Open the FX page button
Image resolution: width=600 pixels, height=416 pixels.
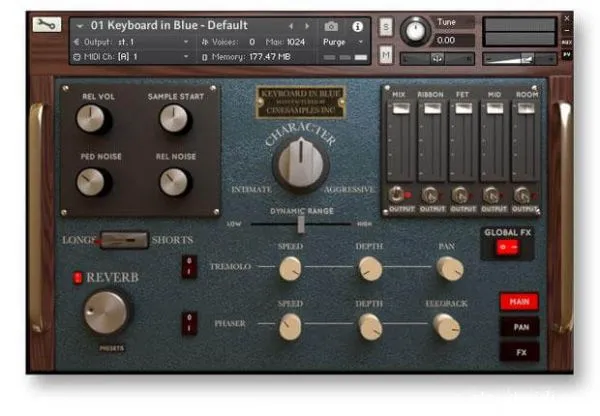(x=519, y=351)
